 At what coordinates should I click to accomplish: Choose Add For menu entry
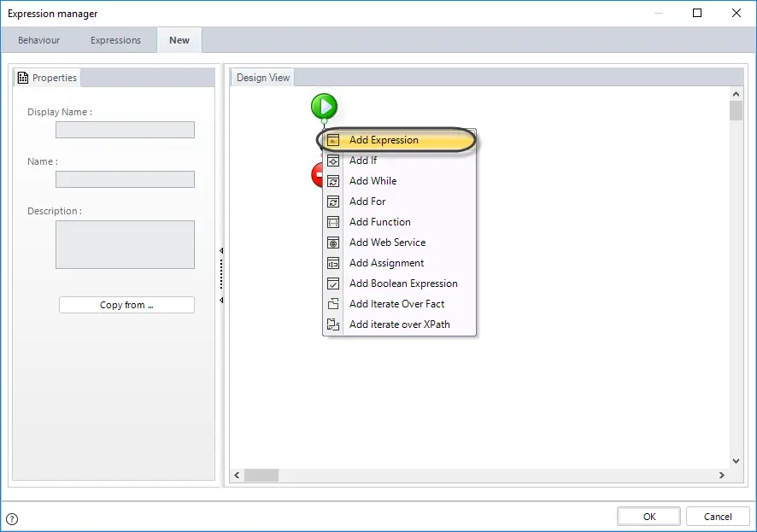tap(399, 202)
